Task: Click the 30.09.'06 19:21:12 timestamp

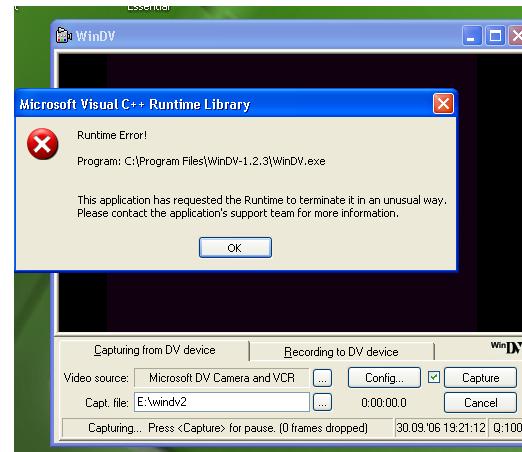Action: pos(441,427)
